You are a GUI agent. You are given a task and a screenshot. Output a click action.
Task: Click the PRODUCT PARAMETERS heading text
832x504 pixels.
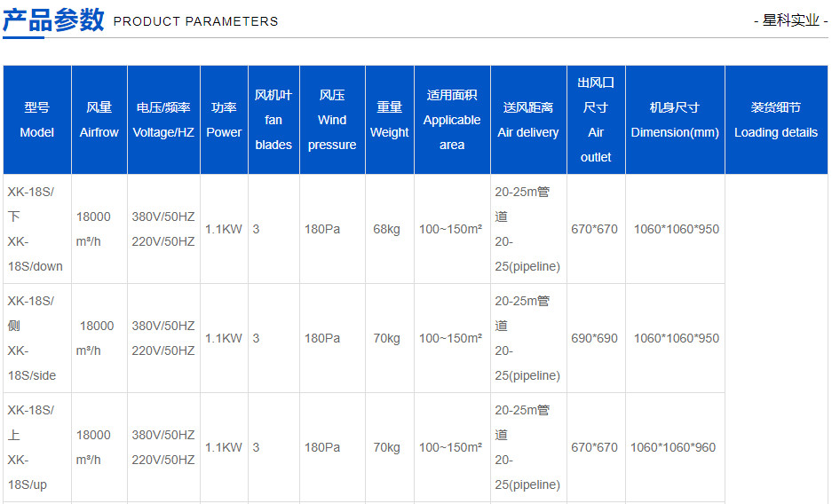[195, 21]
